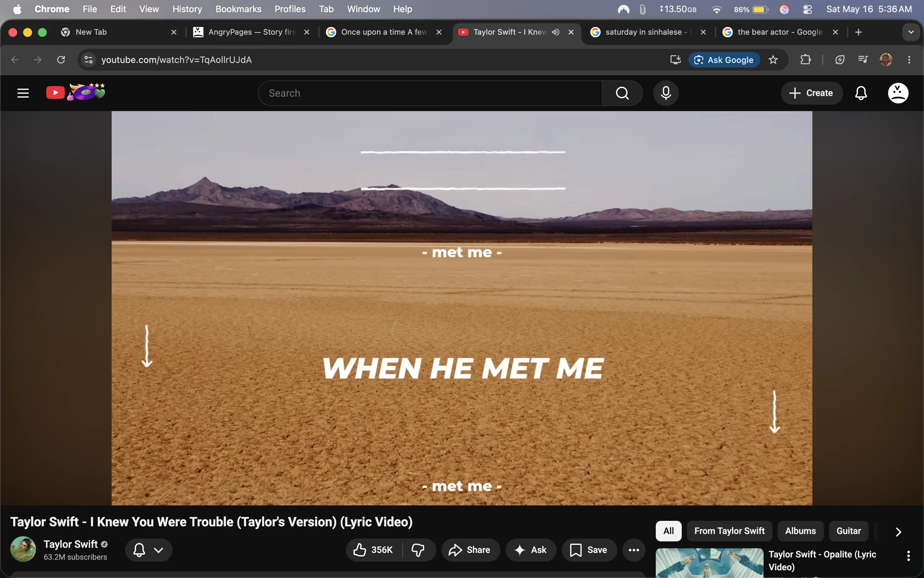Go to YouTube home via the logo
Viewport: 924px width, 578px height.
[76, 92]
